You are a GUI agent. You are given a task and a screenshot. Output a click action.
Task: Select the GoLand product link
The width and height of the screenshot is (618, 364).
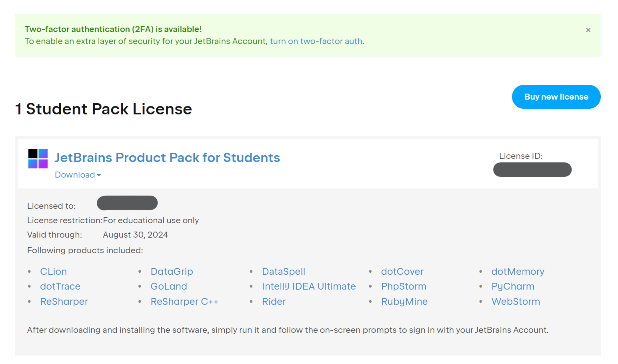[x=169, y=286]
